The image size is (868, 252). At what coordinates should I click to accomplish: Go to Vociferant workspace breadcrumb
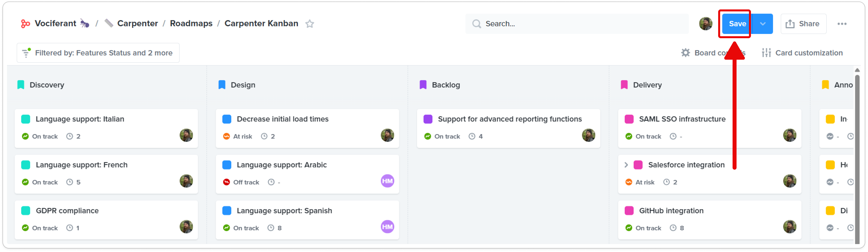tap(55, 23)
